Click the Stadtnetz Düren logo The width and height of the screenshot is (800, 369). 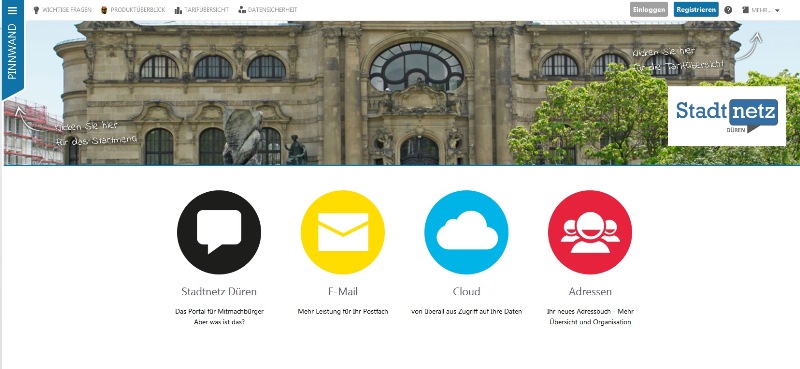tap(727, 116)
